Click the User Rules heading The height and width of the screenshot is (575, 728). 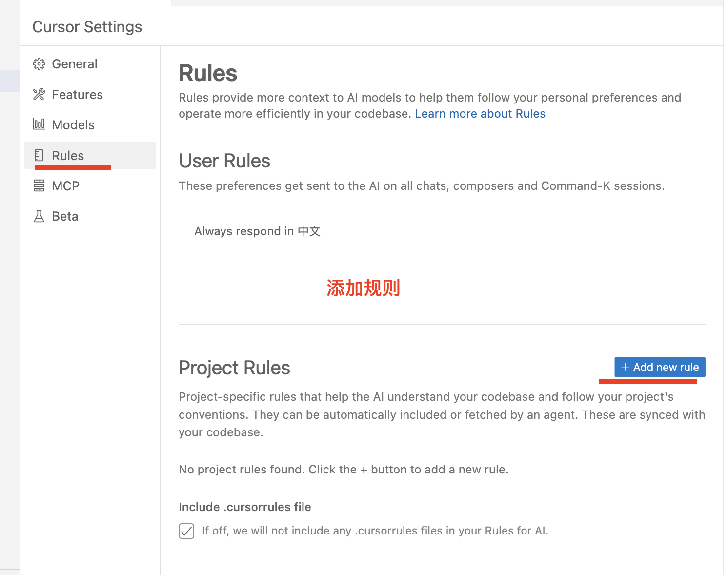224,161
